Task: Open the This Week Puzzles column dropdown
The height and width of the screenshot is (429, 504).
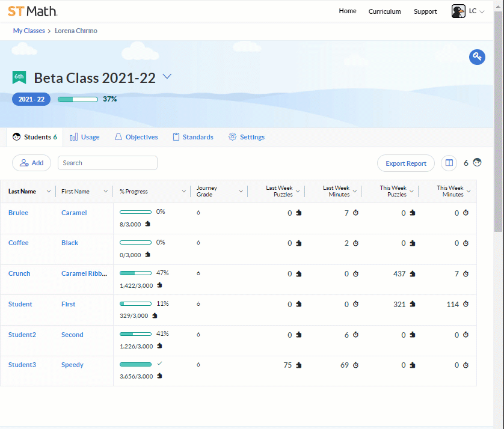Action: [x=411, y=191]
